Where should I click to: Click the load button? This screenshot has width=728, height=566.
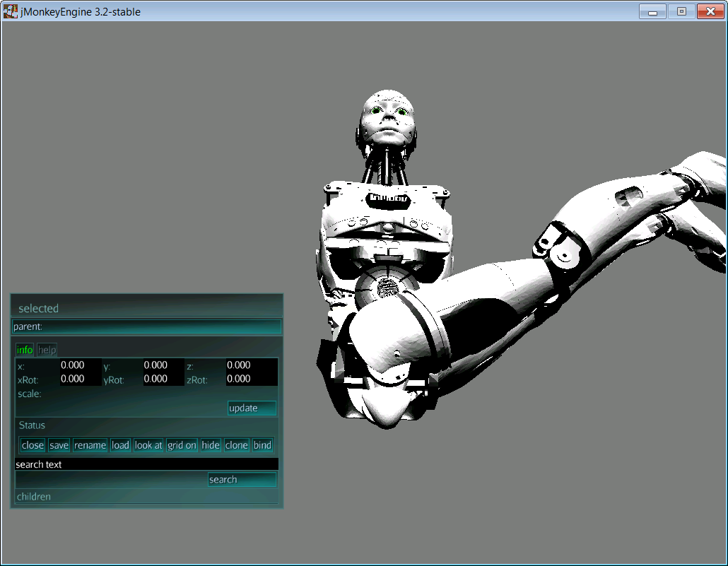pyautogui.click(x=120, y=445)
